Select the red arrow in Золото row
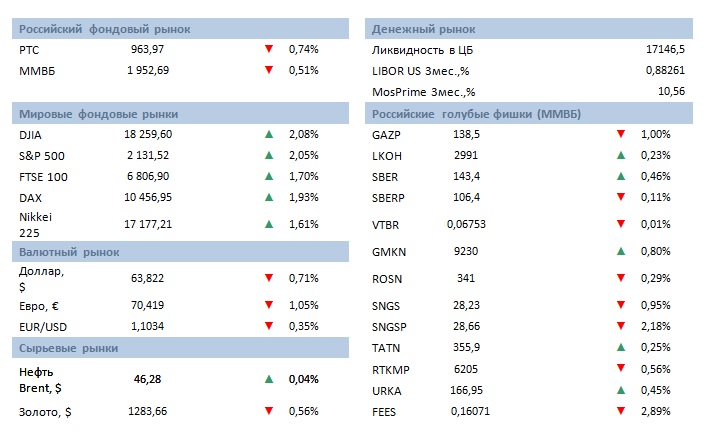 [269, 410]
